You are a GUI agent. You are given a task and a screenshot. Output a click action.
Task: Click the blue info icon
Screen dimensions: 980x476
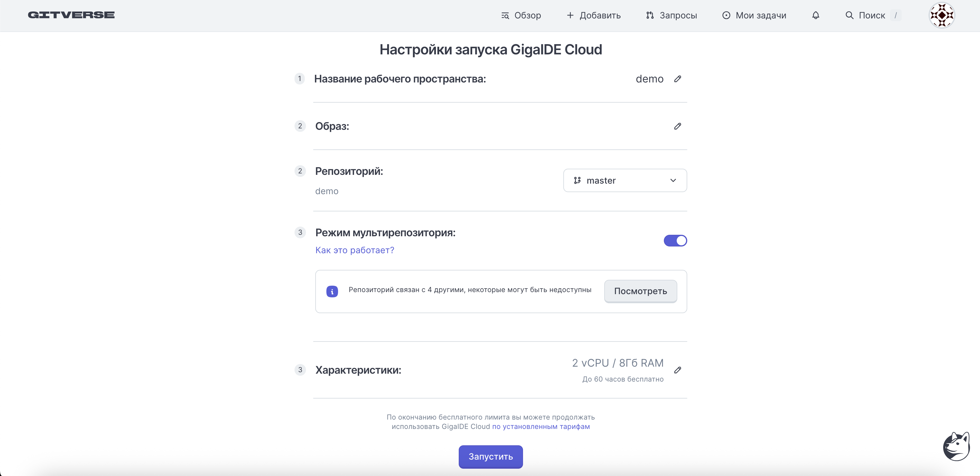332,292
